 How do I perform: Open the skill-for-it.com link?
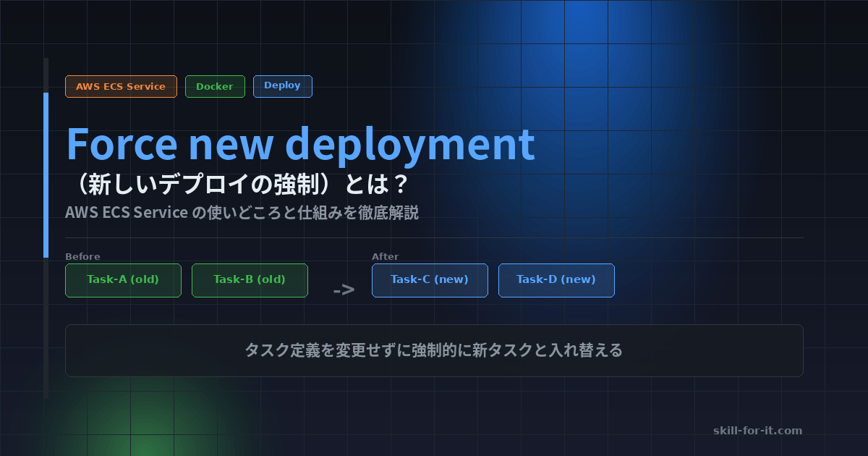coord(757,431)
